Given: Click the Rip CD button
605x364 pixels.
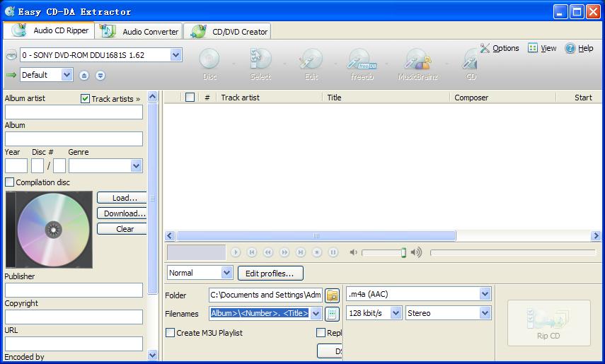Looking at the screenshot, I should 548,323.
